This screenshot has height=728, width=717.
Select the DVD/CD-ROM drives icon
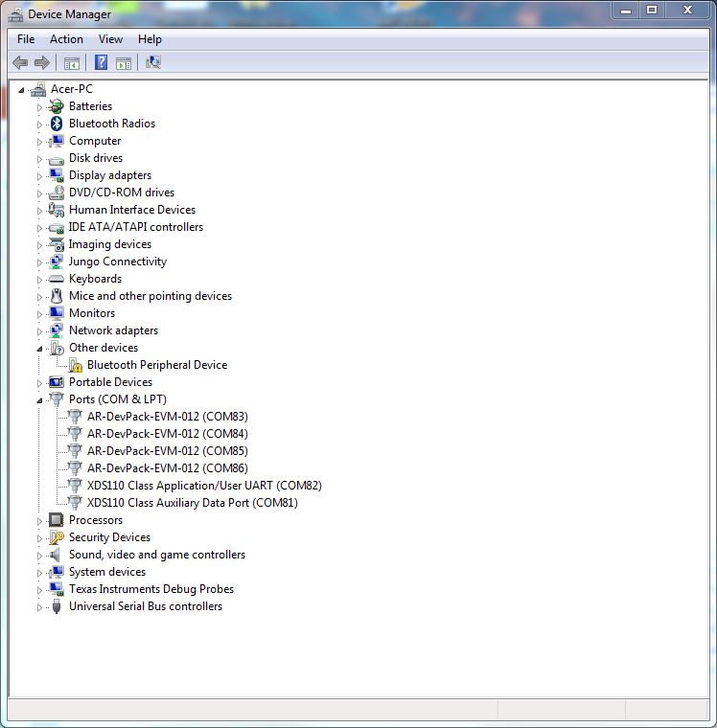point(57,193)
